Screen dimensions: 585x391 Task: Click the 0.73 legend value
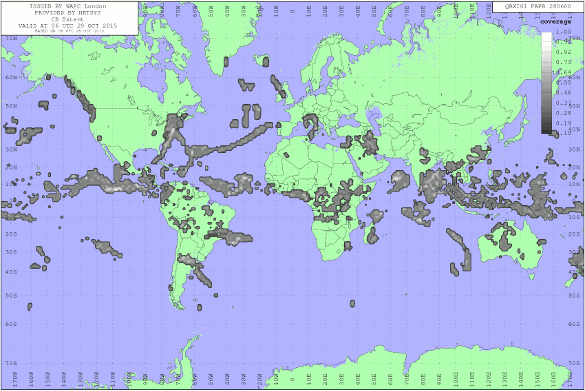(x=563, y=62)
